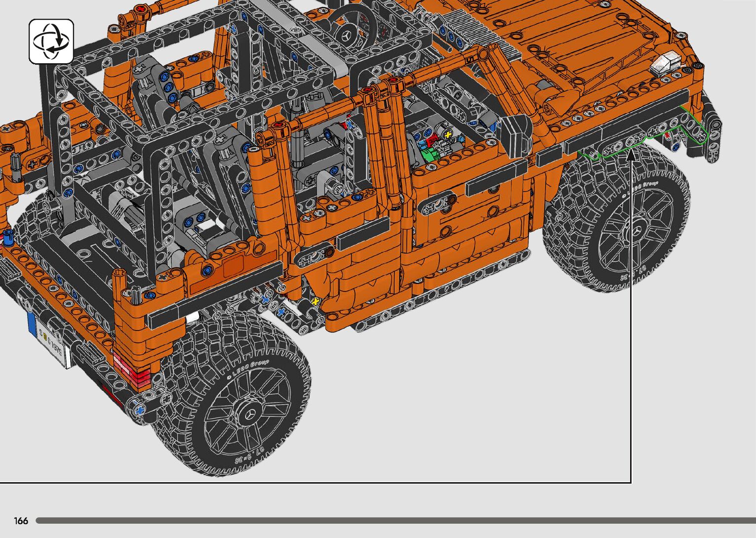The image size is (756, 538).
Task: Click the page number 166
Action: (21, 521)
